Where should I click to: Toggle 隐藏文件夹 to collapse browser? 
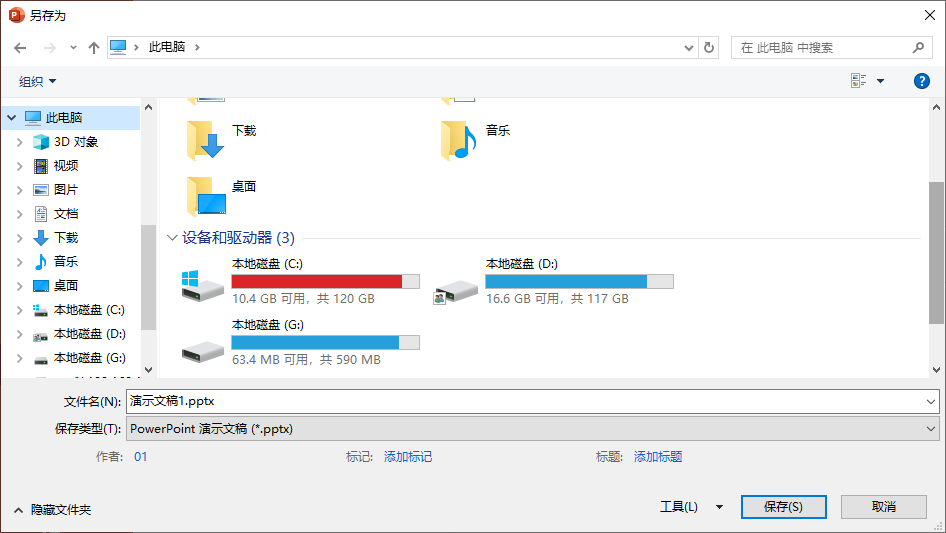[x=52, y=510]
